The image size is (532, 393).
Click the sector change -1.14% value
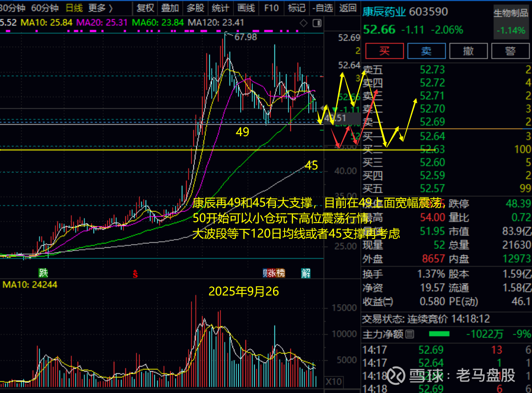click(511, 30)
